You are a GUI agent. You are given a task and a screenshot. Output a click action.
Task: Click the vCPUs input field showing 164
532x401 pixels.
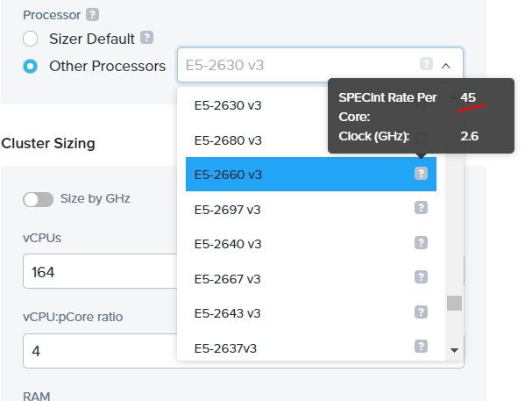[x=100, y=272]
